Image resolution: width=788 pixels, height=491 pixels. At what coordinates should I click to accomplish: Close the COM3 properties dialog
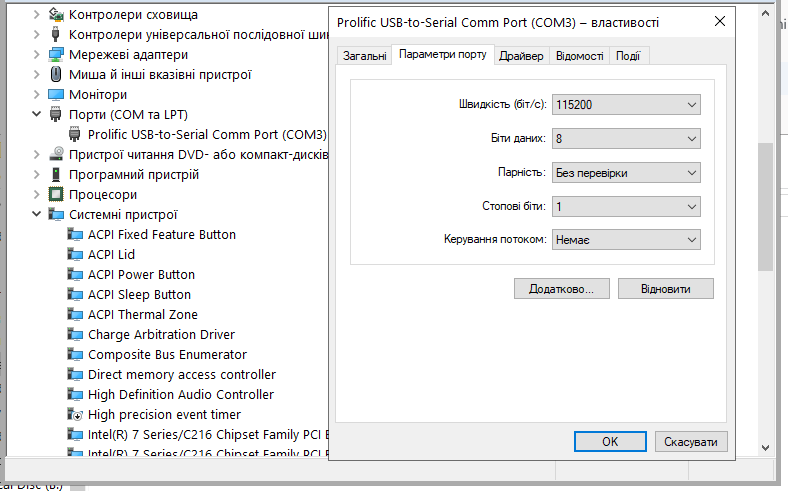[x=720, y=22]
